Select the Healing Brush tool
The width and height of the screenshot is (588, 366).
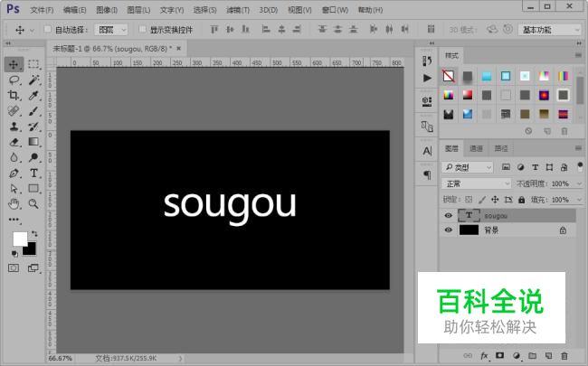point(14,111)
